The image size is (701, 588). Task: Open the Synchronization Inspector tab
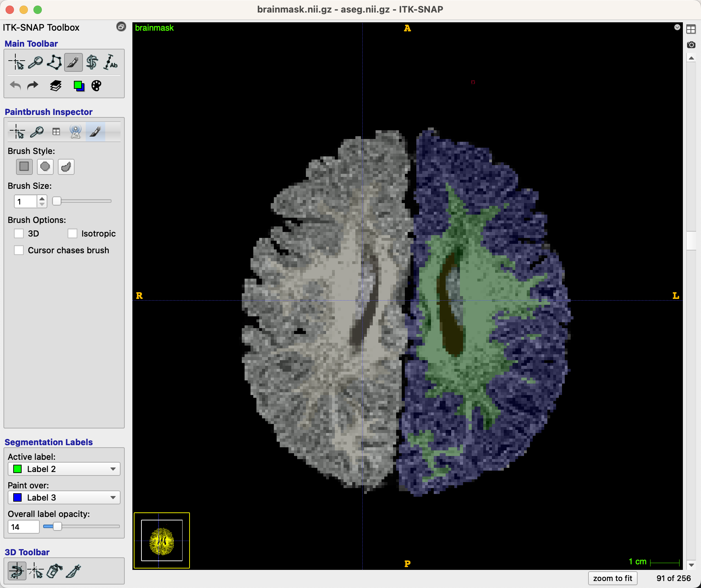coord(76,132)
